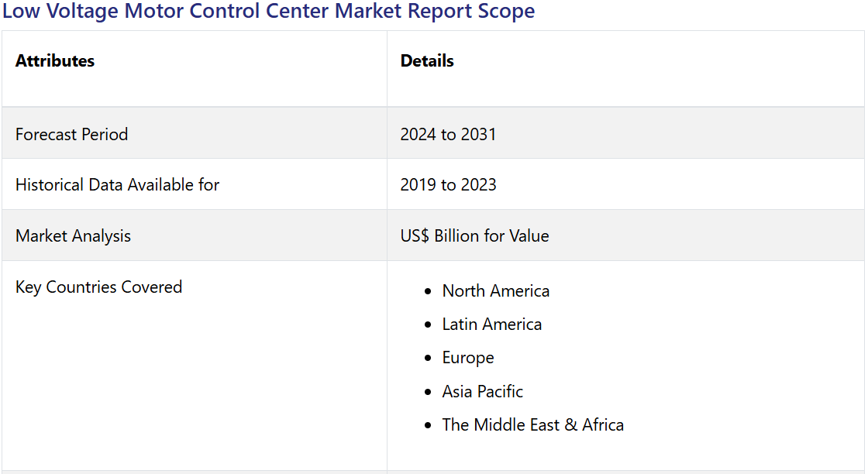Click the bullet beside North America
Screen dimensions: 868x474
point(428,292)
